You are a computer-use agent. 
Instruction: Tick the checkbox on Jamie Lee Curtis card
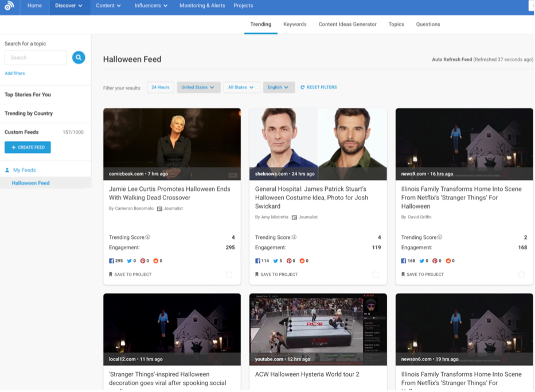229,275
